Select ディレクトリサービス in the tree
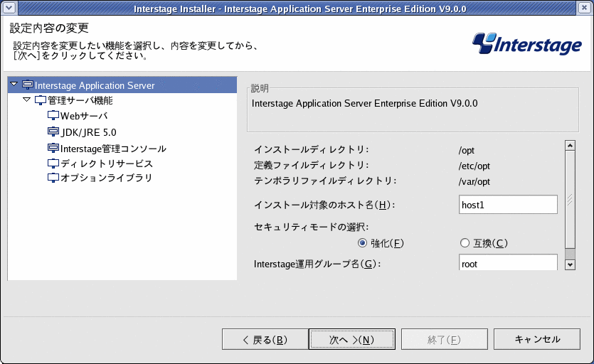 [x=107, y=164]
